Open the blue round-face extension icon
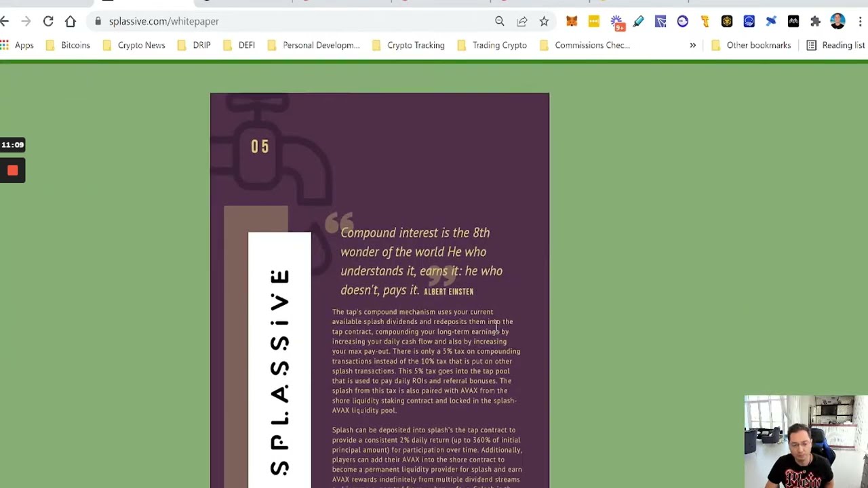This screenshot has height=488, width=868. tap(749, 22)
